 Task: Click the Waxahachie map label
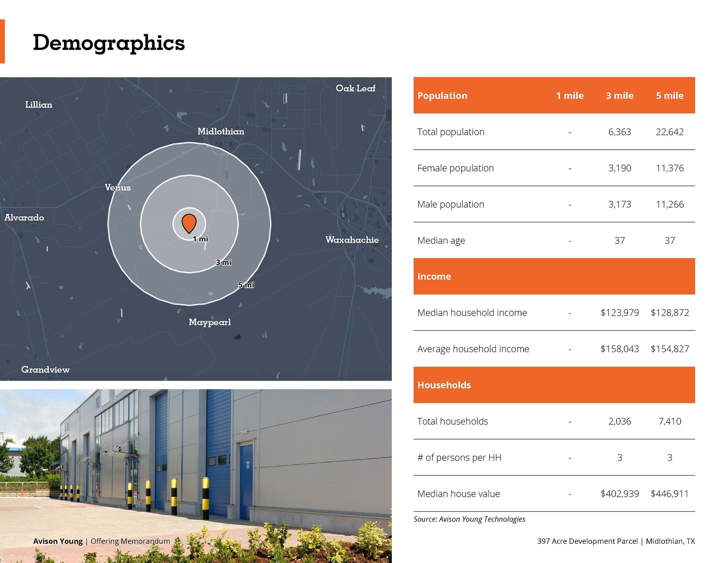click(x=352, y=240)
